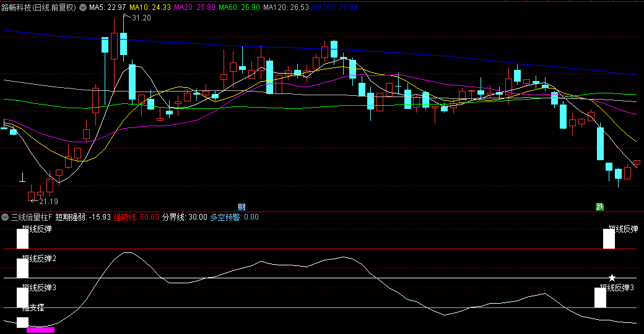
Task: Click the magenta bar at the bottom left
Action: click(x=40, y=330)
